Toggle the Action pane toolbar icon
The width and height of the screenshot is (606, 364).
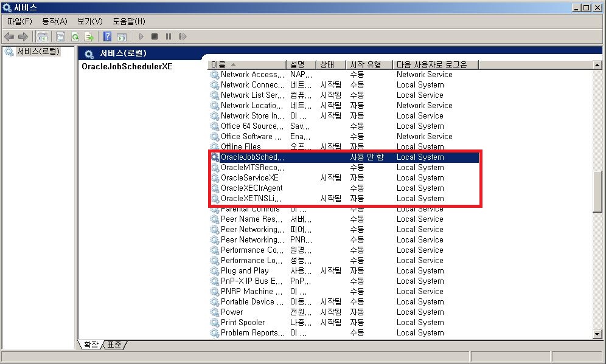(122, 36)
